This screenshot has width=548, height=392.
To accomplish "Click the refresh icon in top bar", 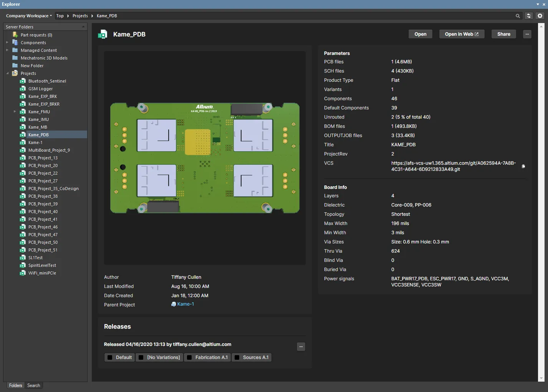I will point(529,16).
